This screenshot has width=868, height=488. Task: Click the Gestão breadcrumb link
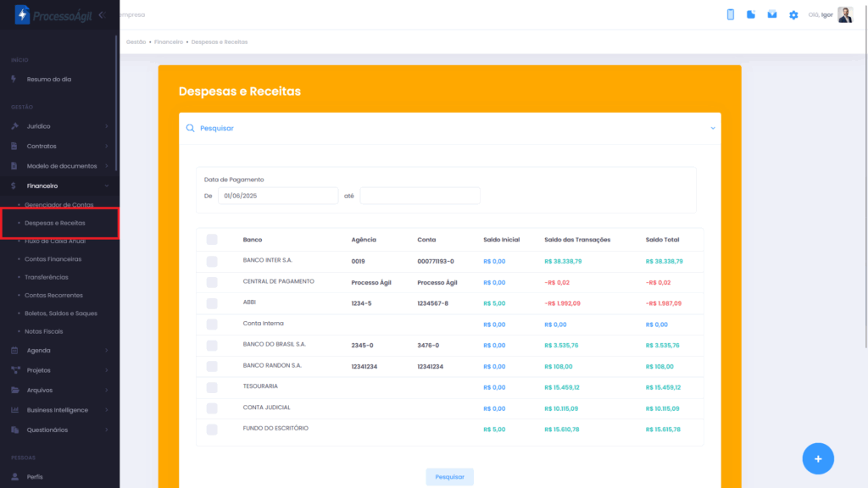pos(136,42)
